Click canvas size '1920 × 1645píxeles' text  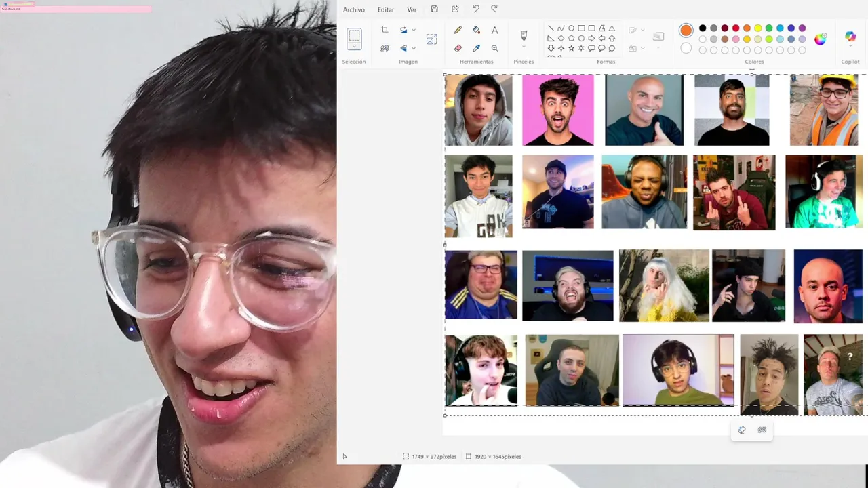click(498, 457)
